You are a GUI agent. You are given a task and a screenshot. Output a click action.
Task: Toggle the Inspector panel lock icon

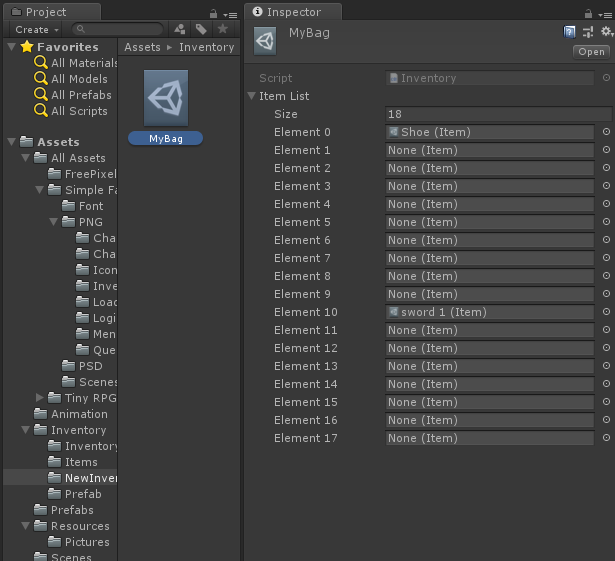point(588,14)
